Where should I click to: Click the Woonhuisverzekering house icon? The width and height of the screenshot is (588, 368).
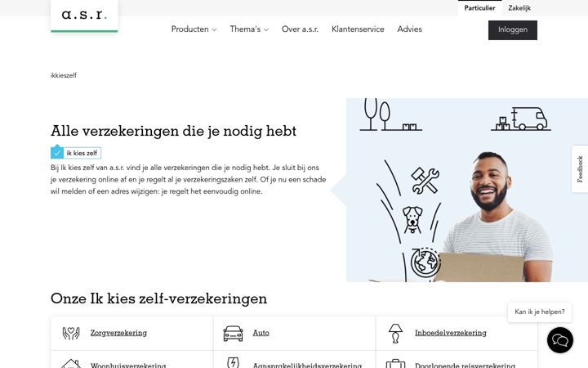[x=71, y=363]
